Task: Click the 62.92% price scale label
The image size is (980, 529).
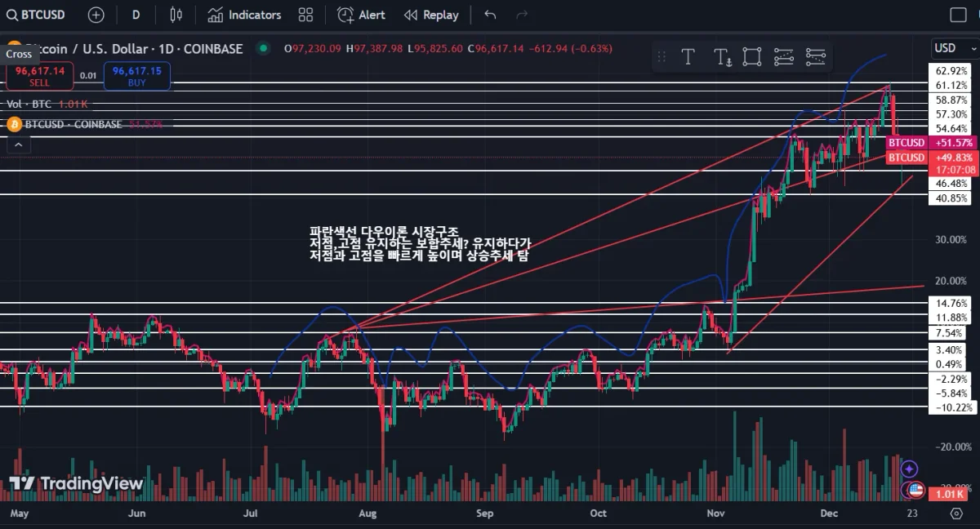Action: 951,71
